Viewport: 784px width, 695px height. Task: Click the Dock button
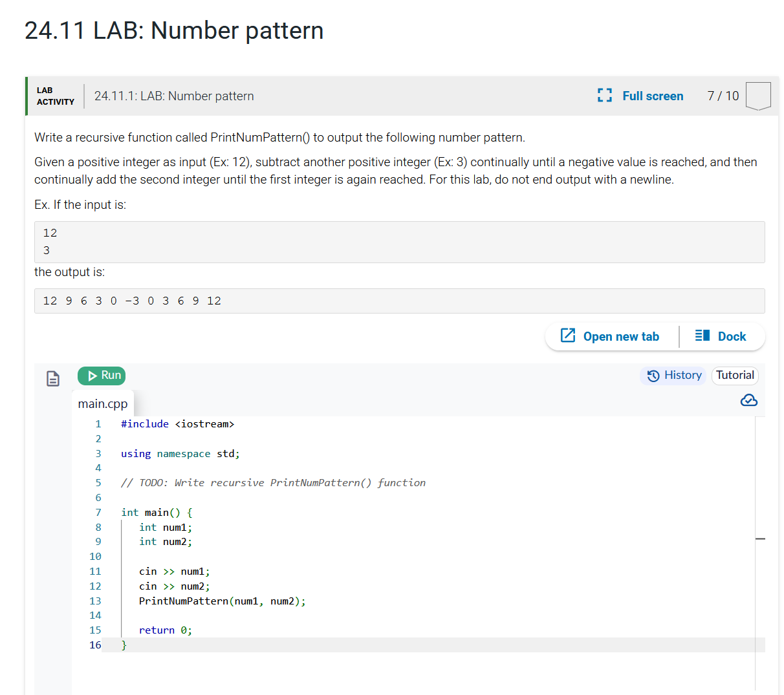(x=723, y=336)
